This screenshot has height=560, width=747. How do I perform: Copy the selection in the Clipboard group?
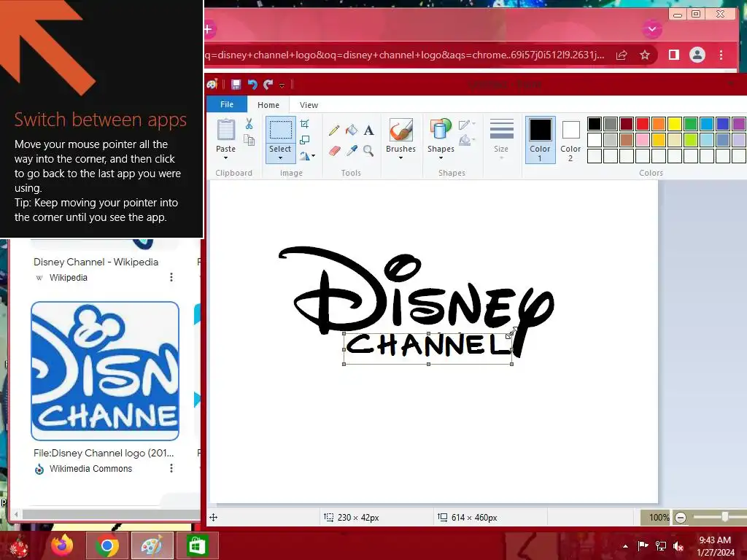tap(249, 140)
